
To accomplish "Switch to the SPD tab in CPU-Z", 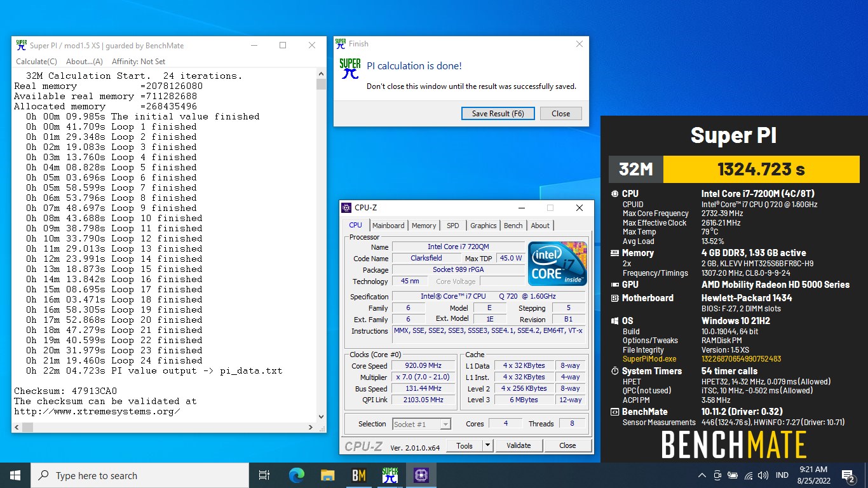I will pos(453,226).
